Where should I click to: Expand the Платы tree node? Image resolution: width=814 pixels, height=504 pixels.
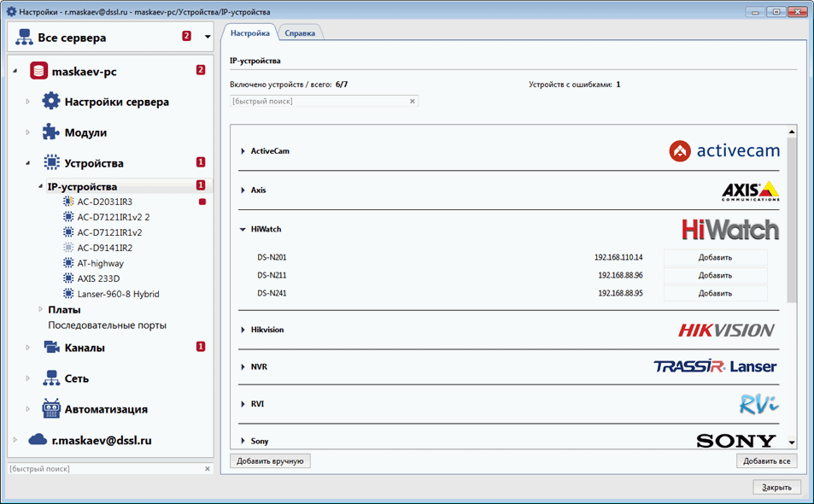[x=40, y=310]
